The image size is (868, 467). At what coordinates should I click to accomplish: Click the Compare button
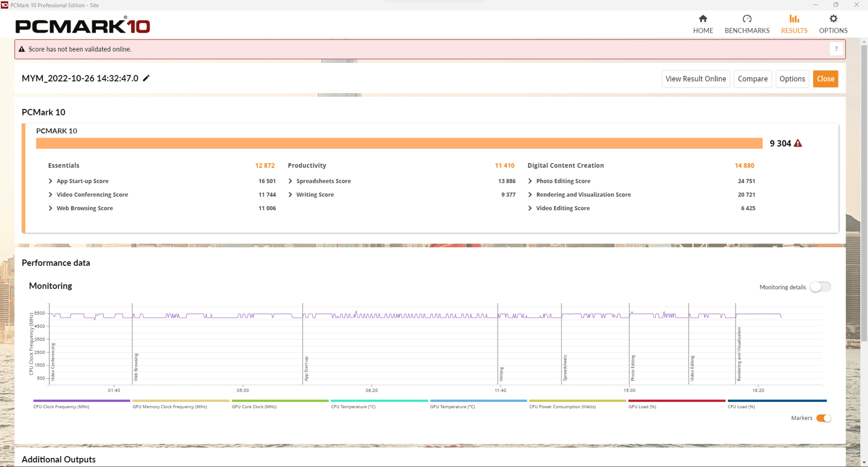(x=753, y=79)
